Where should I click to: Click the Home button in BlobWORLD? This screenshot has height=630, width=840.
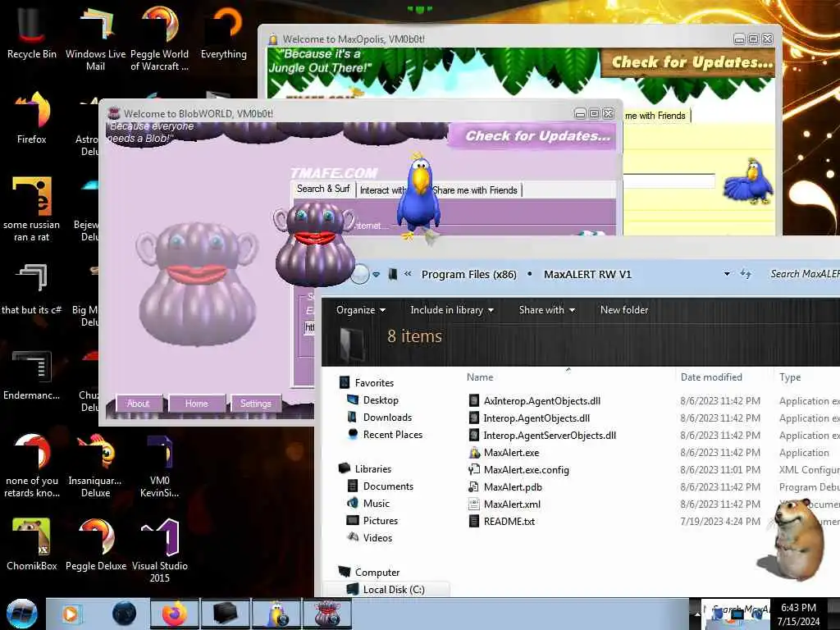point(197,404)
